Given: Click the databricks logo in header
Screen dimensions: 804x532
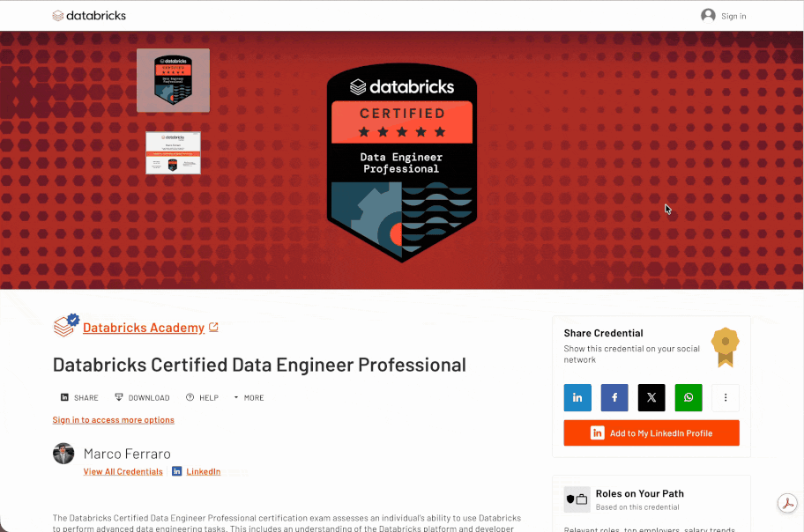Looking at the screenshot, I should point(89,16).
